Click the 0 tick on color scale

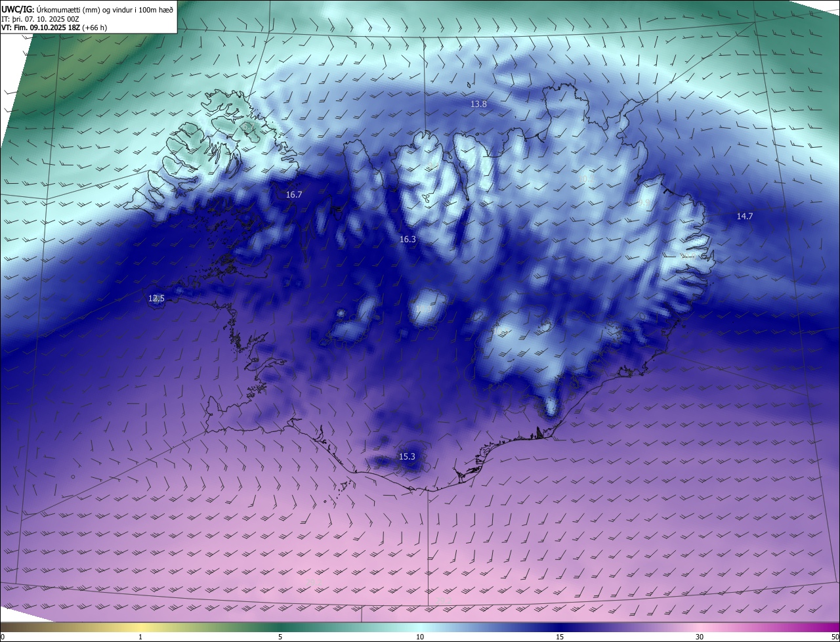coord(3,637)
